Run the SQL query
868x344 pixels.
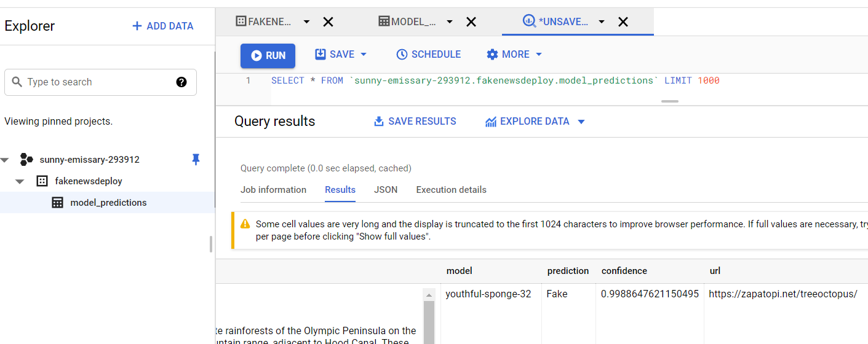pos(268,55)
